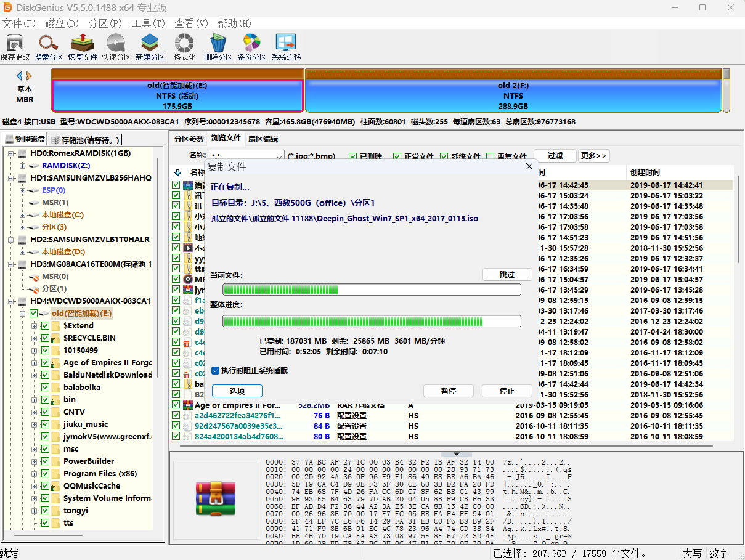This screenshot has height=560, width=745.
Task: Click the HD4:WDCWD5000AAKX disk icon
Action: tap(23, 301)
